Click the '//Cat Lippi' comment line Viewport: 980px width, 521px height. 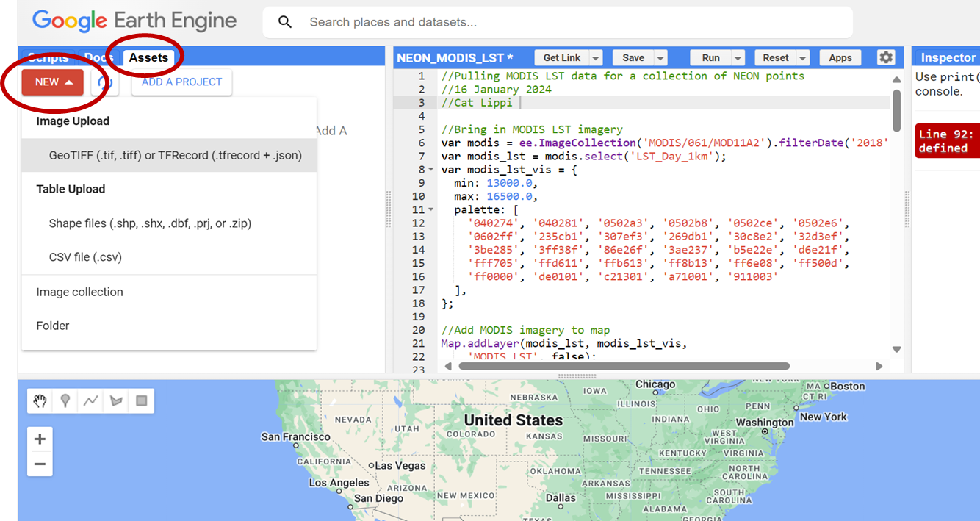point(477,103)
